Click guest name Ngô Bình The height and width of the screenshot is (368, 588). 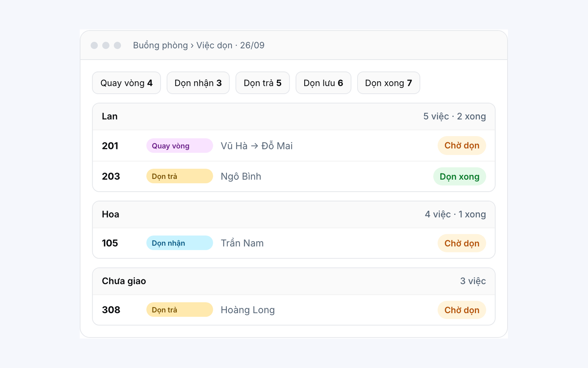241,176
